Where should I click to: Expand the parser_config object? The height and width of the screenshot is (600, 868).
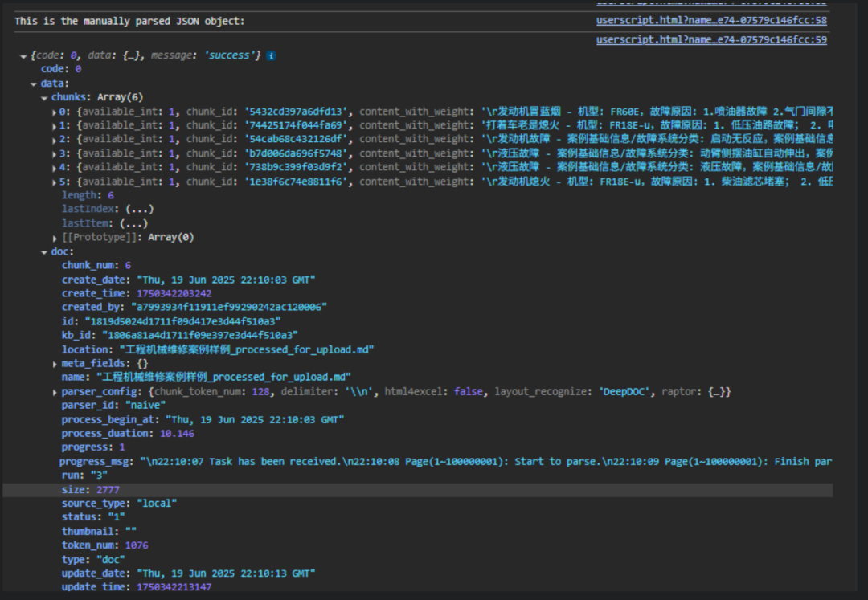(55, 392)
